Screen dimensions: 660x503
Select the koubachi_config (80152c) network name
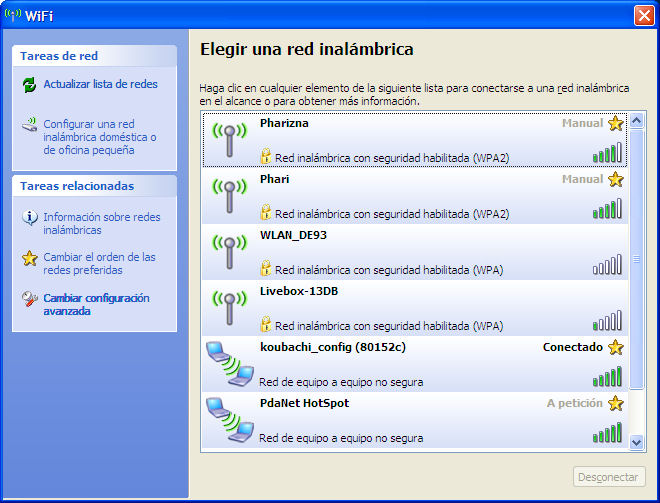pos(333,347)
